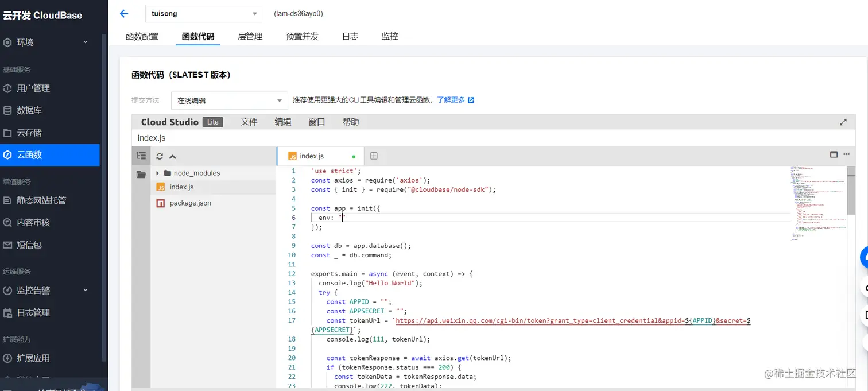Switch to the 日志 tab
The height and width of the screenshot is (391, 868).
[350, 36]
